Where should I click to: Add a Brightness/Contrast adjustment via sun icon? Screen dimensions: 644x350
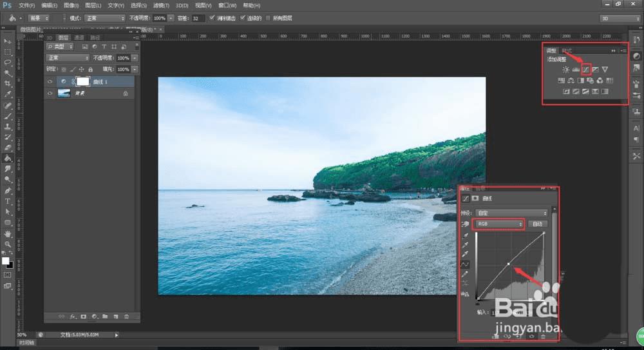[565, 69]
